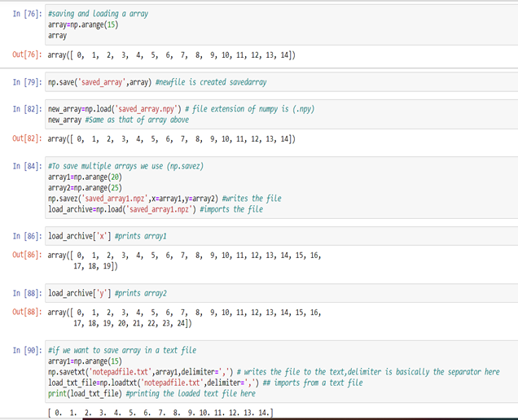Click the string 'notepadfile.txt' in the np.savetxt line
Viewport: 518px width, 420px height.
(x=121, y=372)
